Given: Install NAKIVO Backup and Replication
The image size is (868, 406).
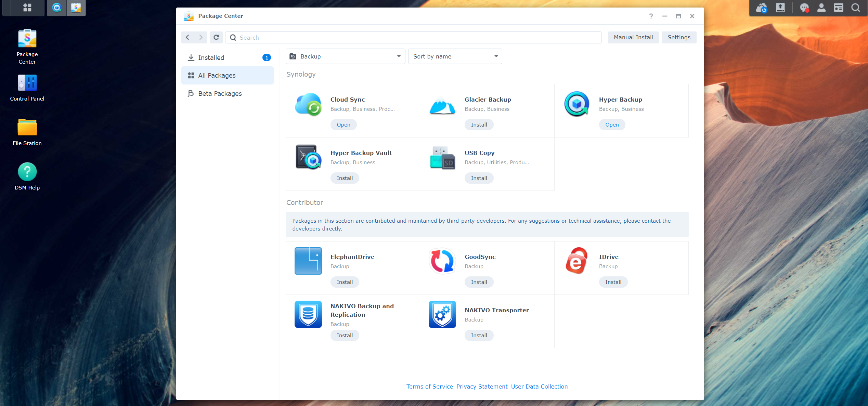Looking at the screenshot, I should tap(344, 335).
